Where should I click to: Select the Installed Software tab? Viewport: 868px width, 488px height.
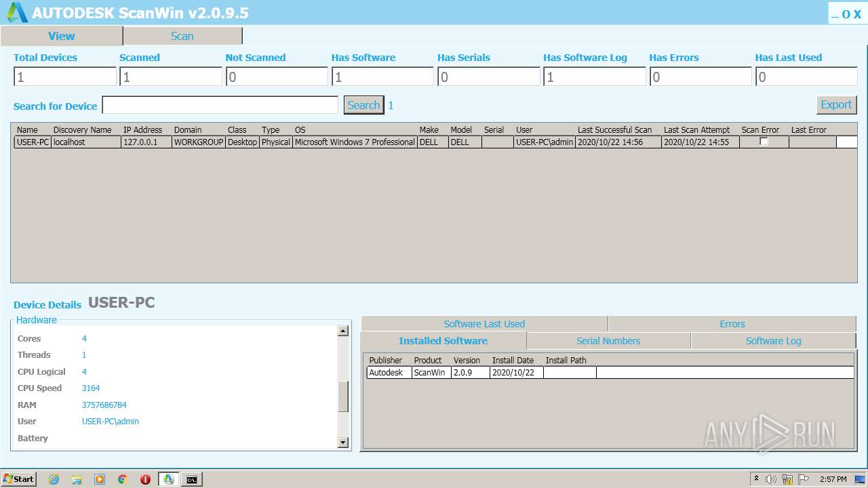[x=443, y=341]
